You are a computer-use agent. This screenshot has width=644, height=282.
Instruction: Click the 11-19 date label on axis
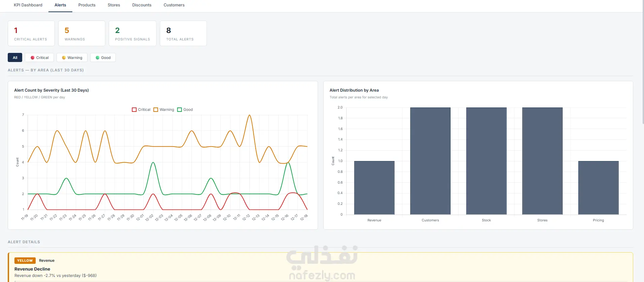coord(25,217)
